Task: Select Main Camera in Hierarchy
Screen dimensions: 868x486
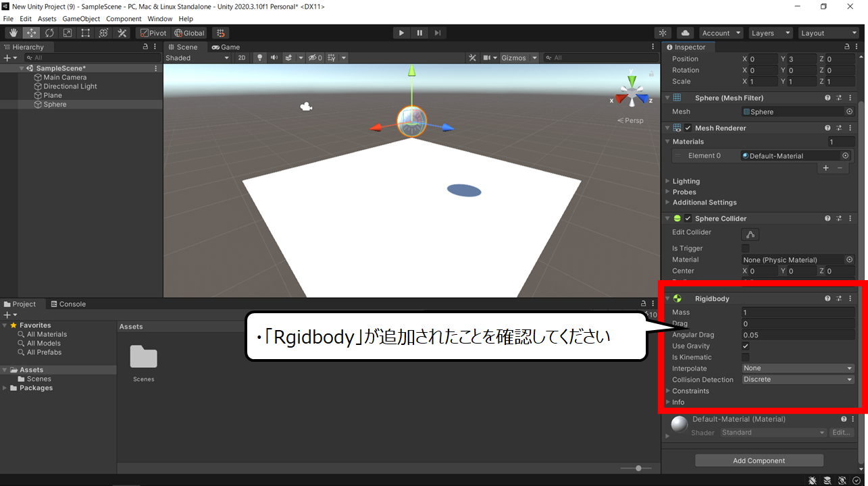Action: (x=65, y=78)
